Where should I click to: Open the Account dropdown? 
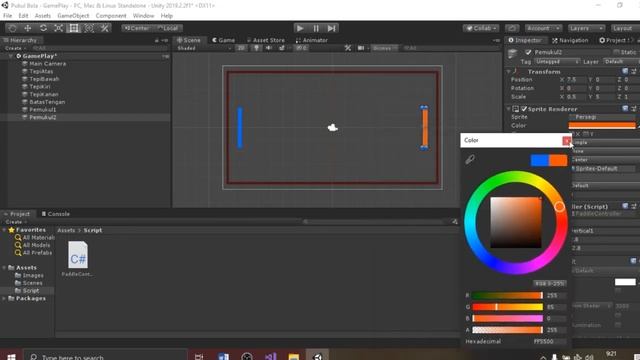click(542, 28)
